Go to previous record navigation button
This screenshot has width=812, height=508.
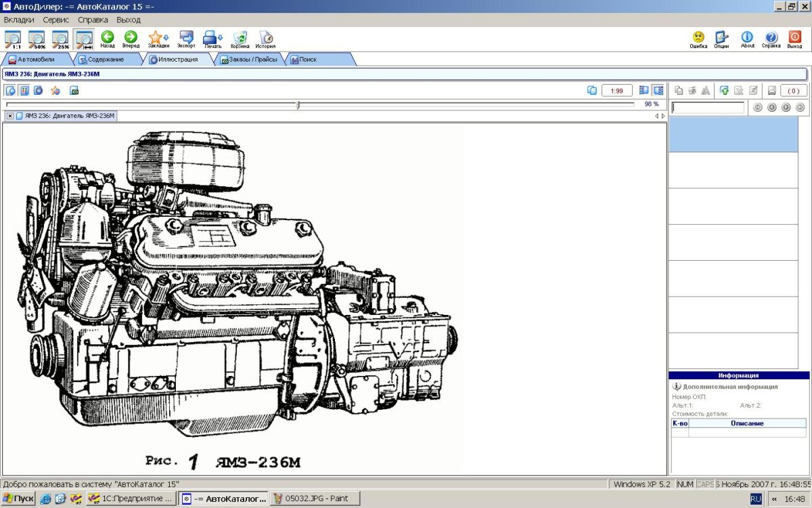pos(772,107)
